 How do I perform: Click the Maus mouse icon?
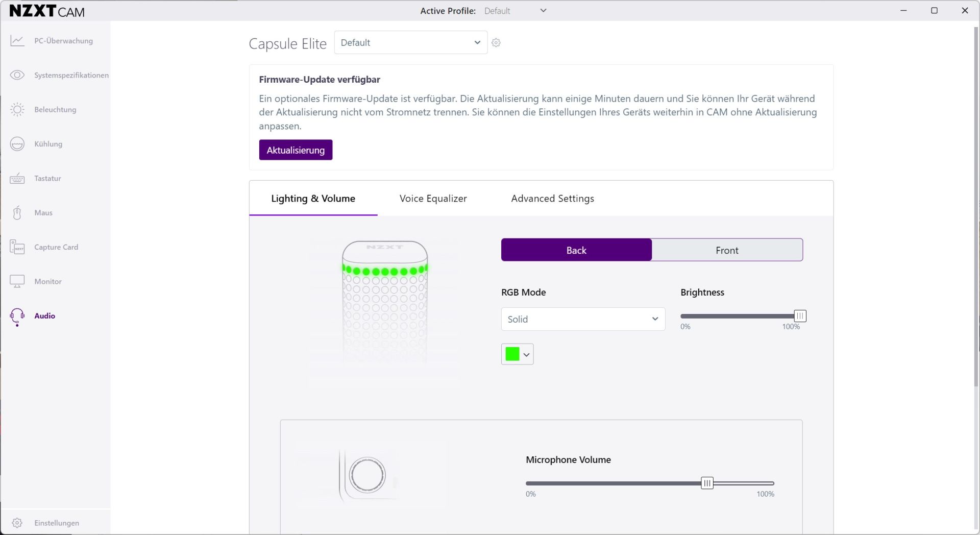point(17,212)
